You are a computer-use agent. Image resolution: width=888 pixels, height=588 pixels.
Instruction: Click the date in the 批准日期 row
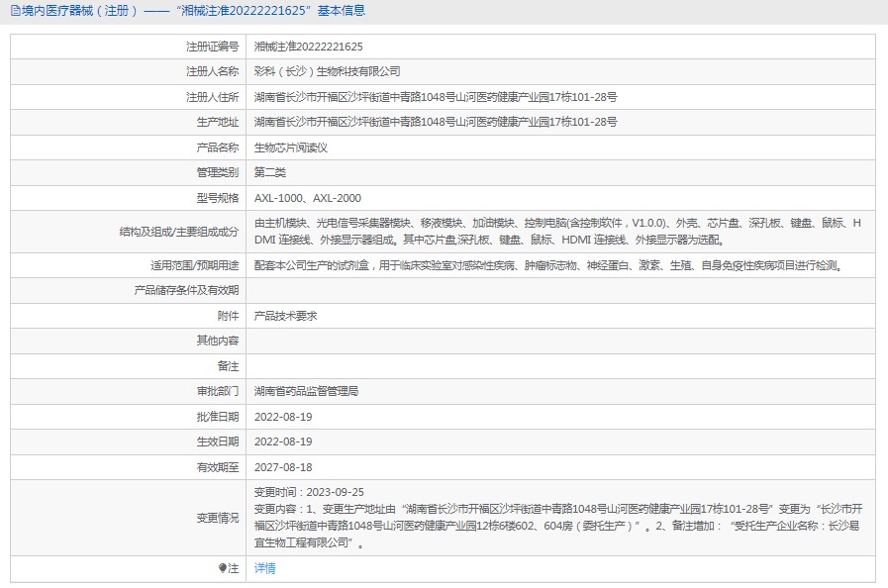283,417
